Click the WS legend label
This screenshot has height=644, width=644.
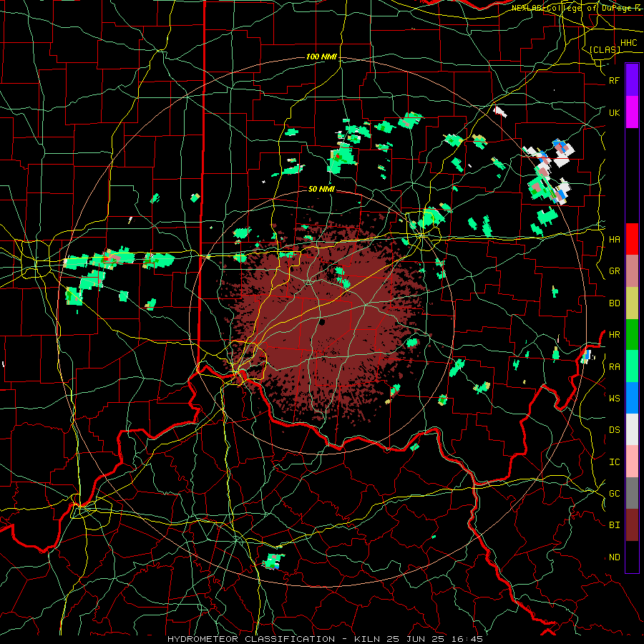(x=614, y=398)
